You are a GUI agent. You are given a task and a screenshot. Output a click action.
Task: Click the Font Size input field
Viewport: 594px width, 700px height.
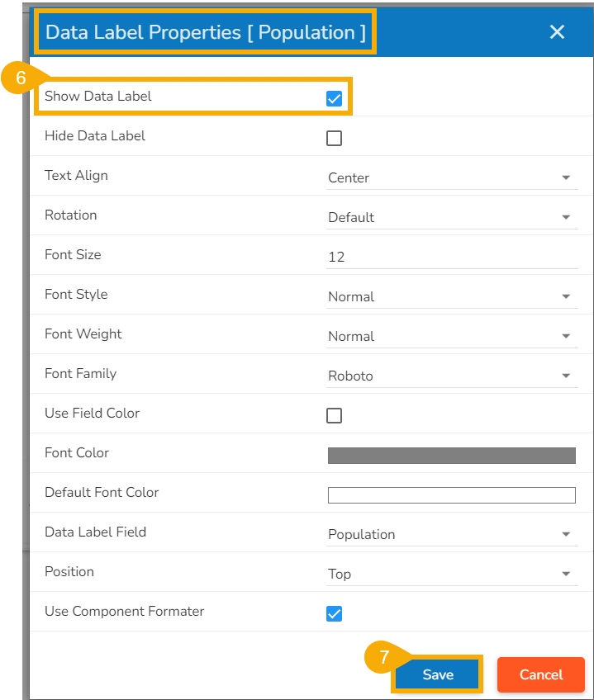tap(452, 258)
